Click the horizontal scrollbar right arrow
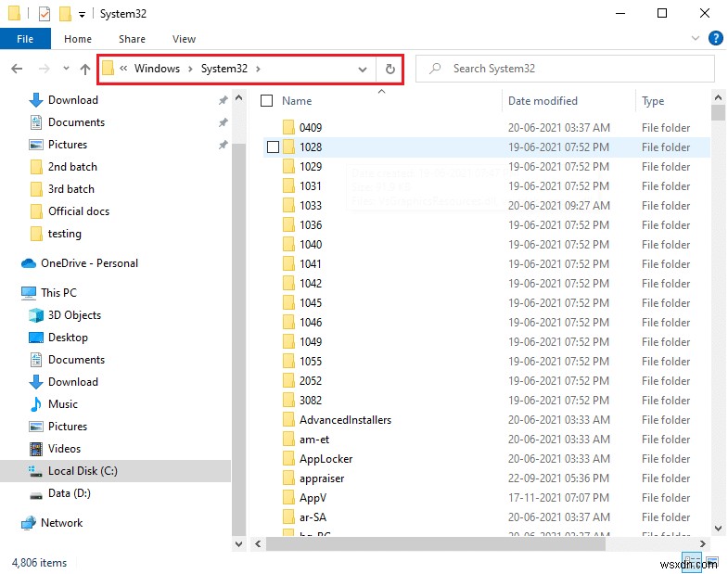Screen dimensions: 728x574 pyautogui.click(x=702, y=543)
